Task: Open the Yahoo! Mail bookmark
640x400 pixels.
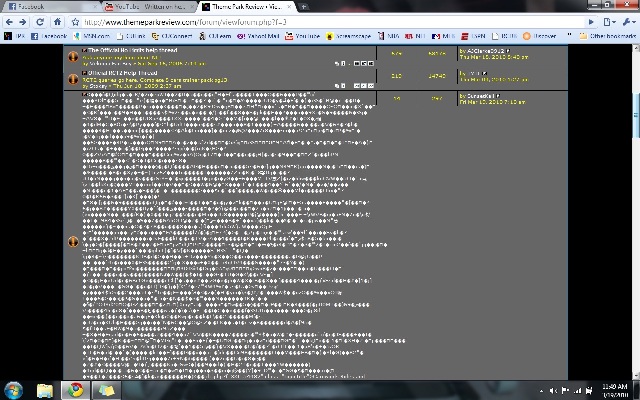Action: click(x=258, y=36)
